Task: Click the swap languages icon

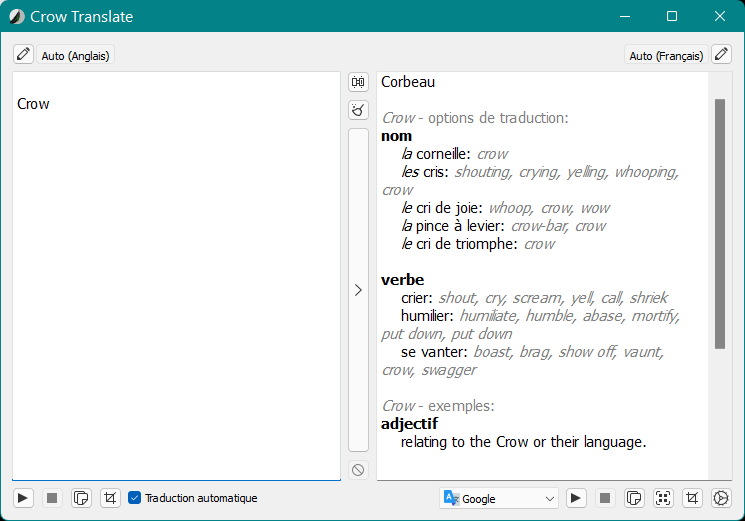Action: click(358, 82)
